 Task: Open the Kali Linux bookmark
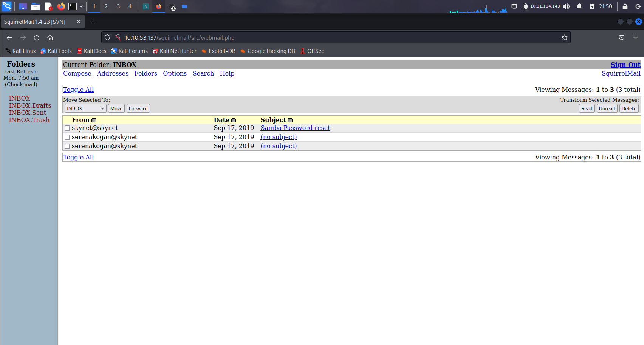click(20, 51)
